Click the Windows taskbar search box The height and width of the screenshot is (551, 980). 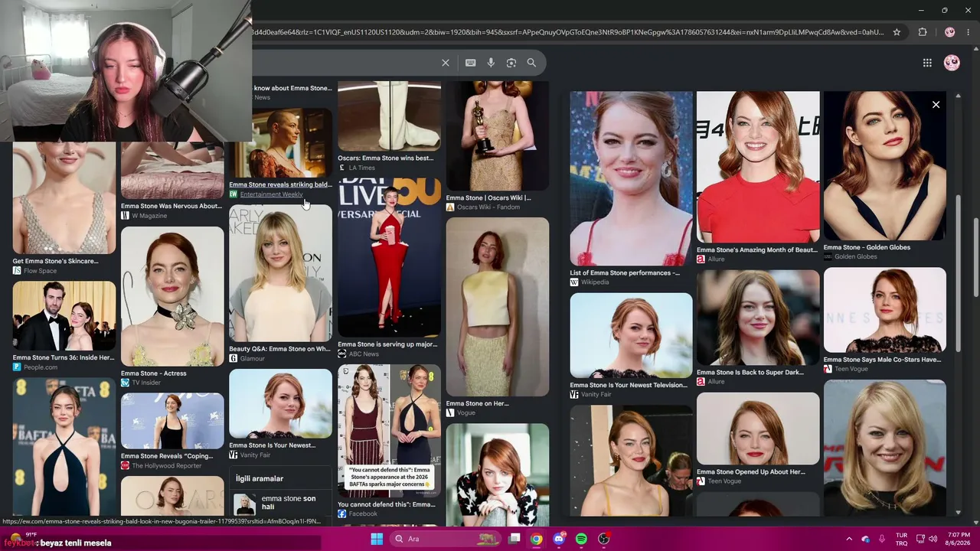[445, 539]
